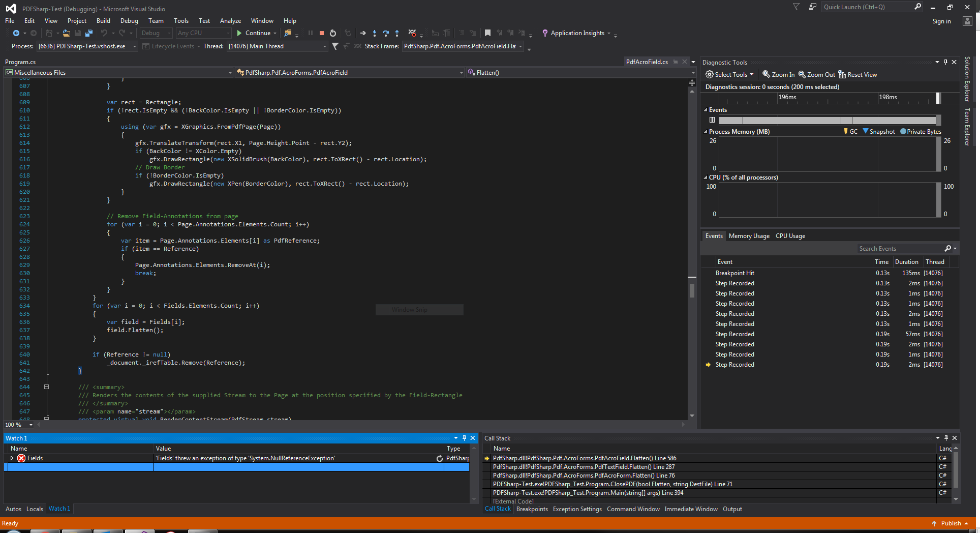Click the Step Out icon
The width and height of the screenshot is (980, 533).
(397, 33)
